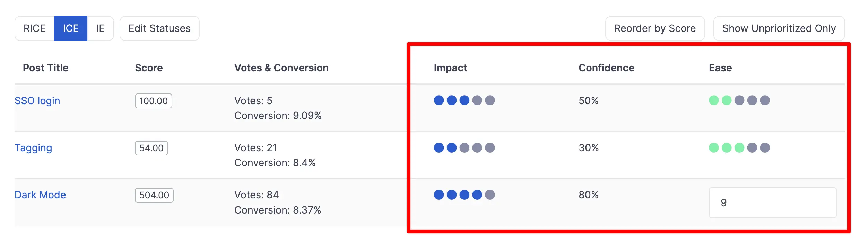This screenshot has height=243, width=868.
Task: Switch to the RICE scoring tab
Action: pyautogui.click(x=34, y=28)
